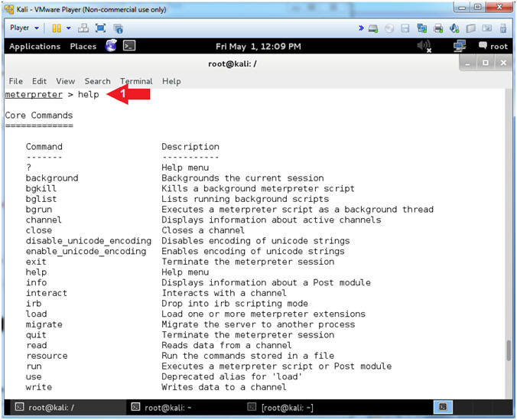Viewport: 517px width, 420px height.
Task: Open the terminal Help menu
Action: pos(171,81)
